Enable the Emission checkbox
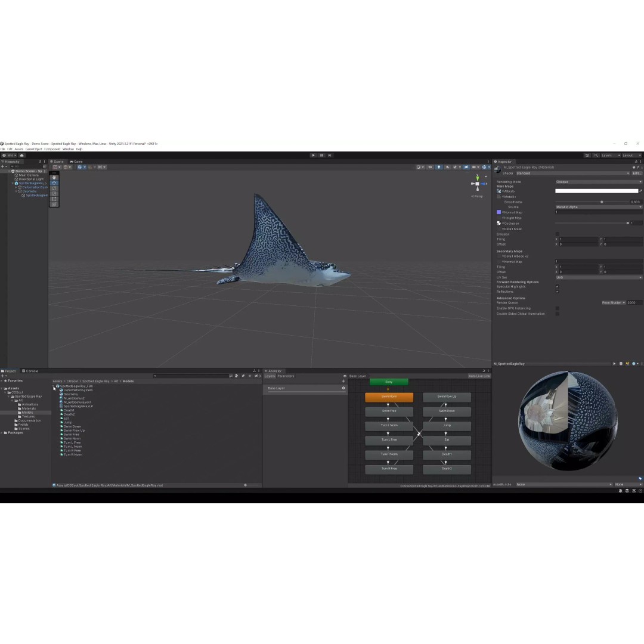 (x=558, y=234)
